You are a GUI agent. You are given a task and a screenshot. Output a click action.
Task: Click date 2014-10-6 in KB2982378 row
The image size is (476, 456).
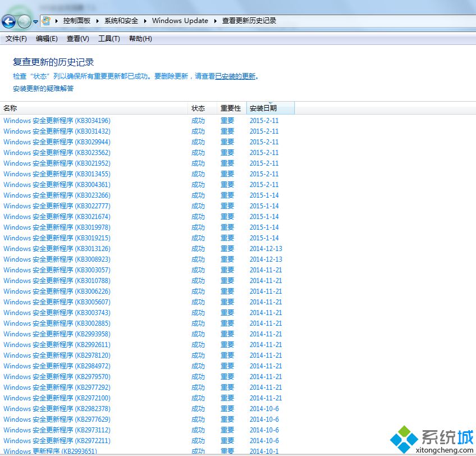pyautogui.click(x=264, y=409)
